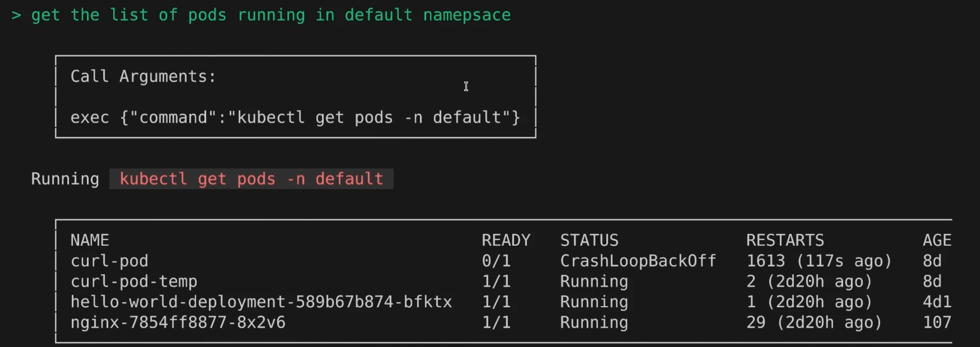This screenshot has height=347, width=980.
Task: Click the '1613 (117s ago)' restarts value
Action: [819, 261]
